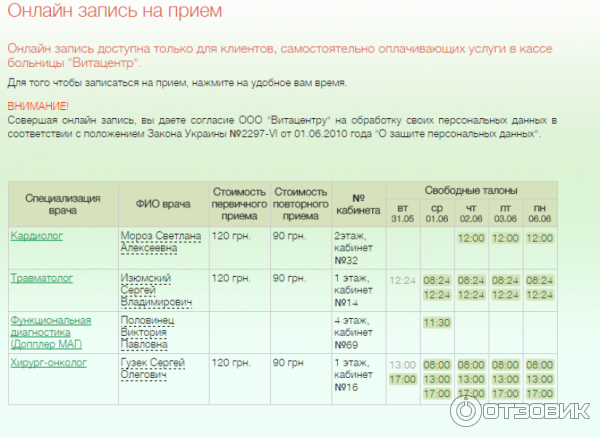The width and height of the screenshot is (600, 437).
Task: Book cardiologist 12:00 slot on Monday 06.06
Action: 539,238
